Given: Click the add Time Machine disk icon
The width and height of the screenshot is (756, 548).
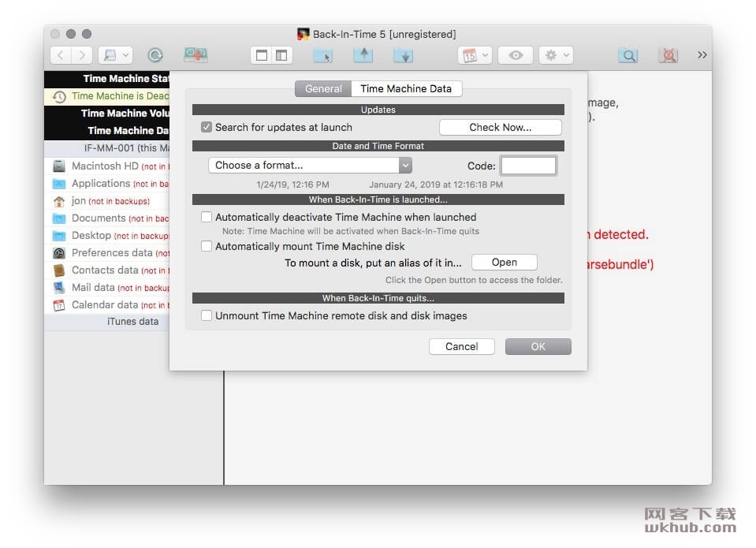Looking at the screenshot, I should point(196,55).
